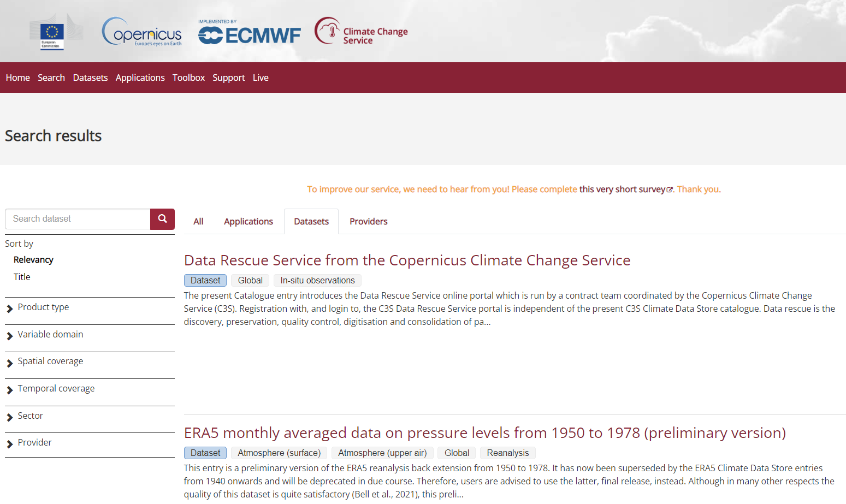Click the Provider filter chevron arrow

pos(10,444)
